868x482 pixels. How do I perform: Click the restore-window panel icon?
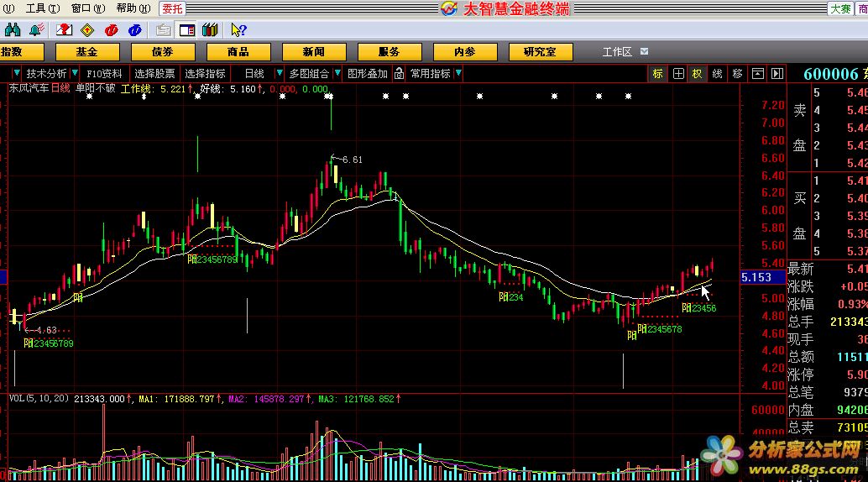click(757, 74)
